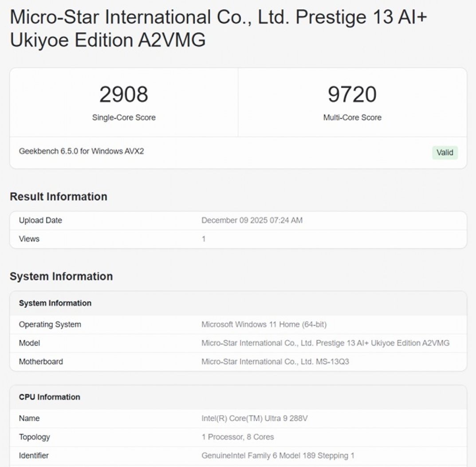The height and width of the screenshot is (467, 476).
Task: Click the December 09 2025 upload date value
Action: [x=252, y=220]
